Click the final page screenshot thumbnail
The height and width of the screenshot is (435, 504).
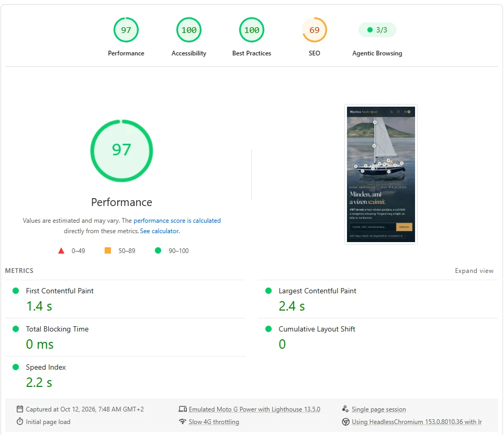click(381, 174)
